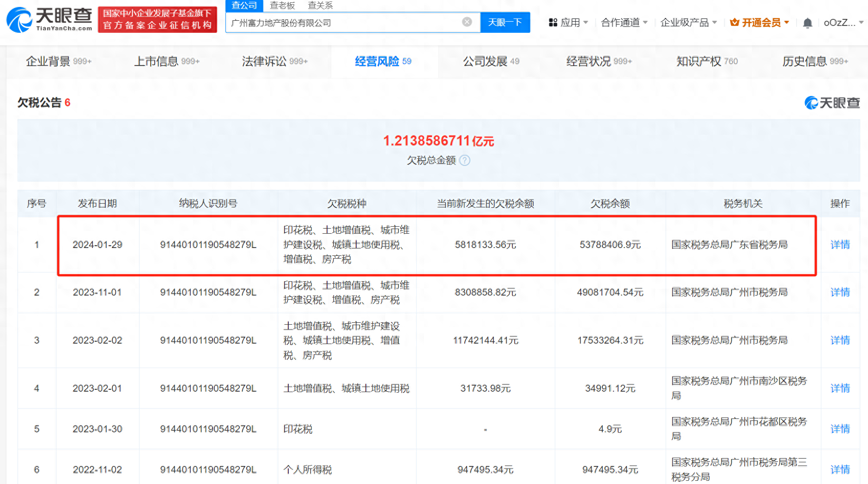The height and width of the screenshot is (484, 868).
Task: Open 详情 for the 2023-01-30 record
Action: click(x=840, y=429)
